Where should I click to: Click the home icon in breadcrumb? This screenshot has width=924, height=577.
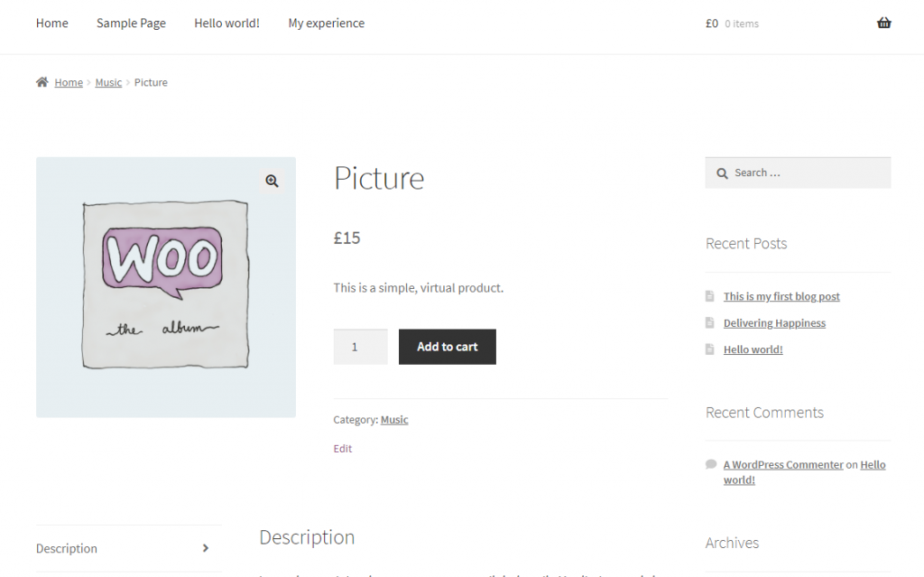pyautogui.click(x=42, y=82)
